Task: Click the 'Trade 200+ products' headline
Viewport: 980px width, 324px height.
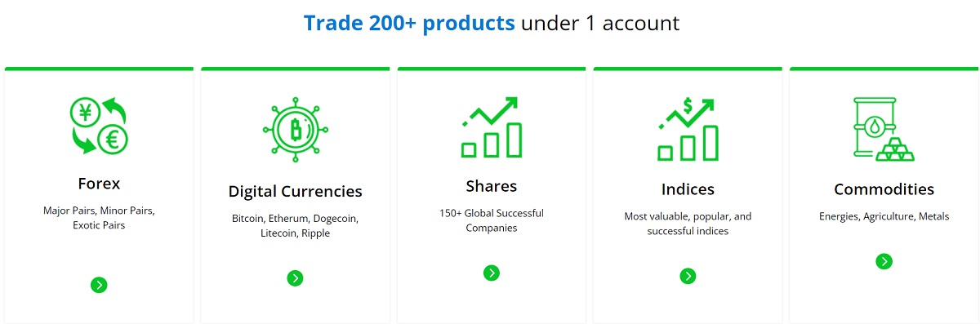Action: point(409,23)
